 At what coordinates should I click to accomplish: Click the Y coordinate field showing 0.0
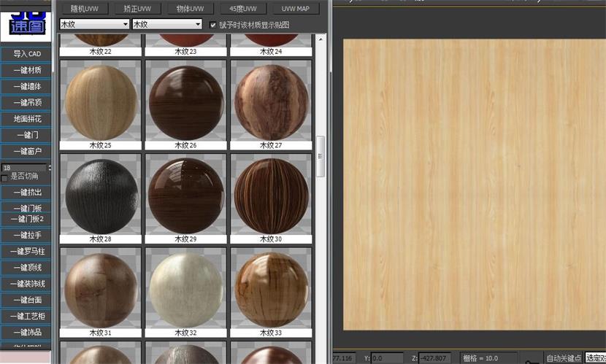[x=387, y=358]
